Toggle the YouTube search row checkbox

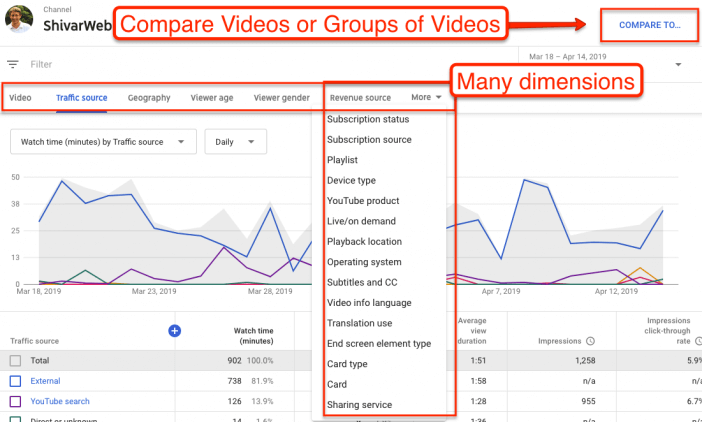tap(15, 401)
